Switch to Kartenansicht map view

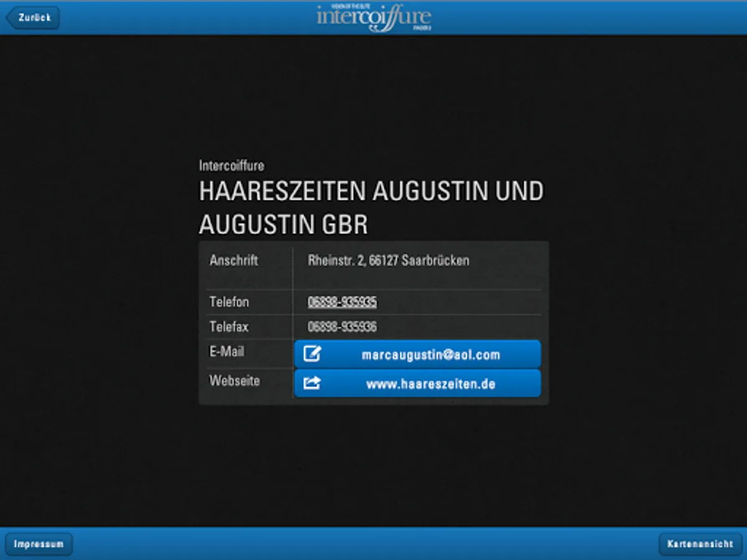click(700, 544)
